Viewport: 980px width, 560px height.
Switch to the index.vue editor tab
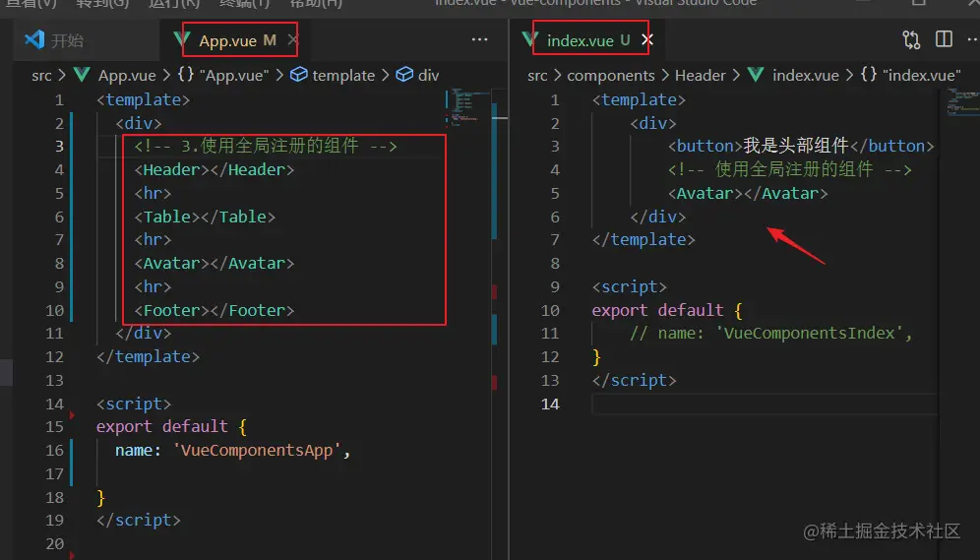[588, 40]
